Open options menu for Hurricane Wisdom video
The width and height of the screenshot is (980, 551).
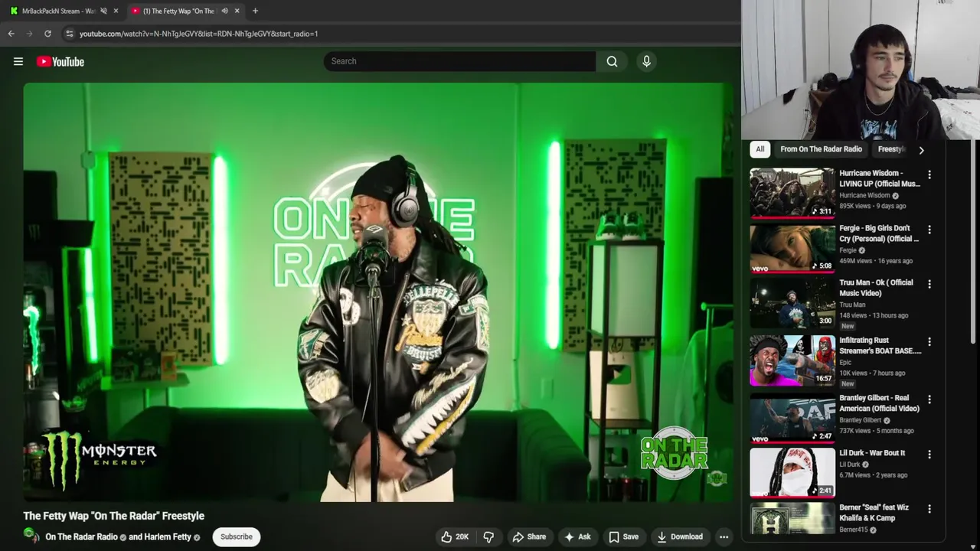pos(929,174)
